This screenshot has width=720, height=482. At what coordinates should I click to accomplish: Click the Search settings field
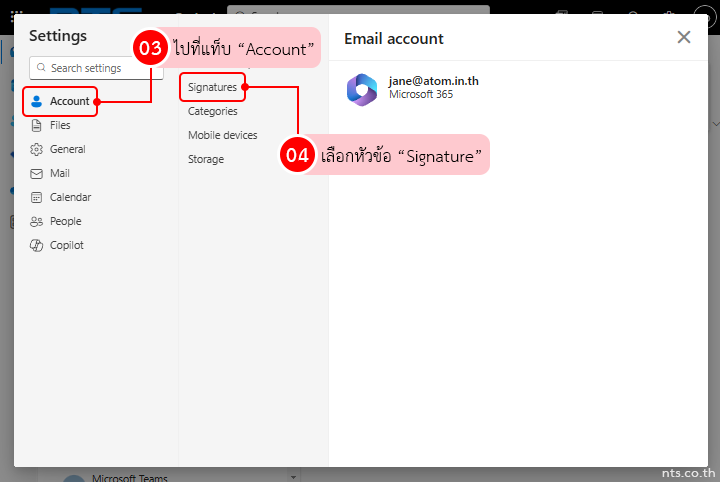coord(96,68)
